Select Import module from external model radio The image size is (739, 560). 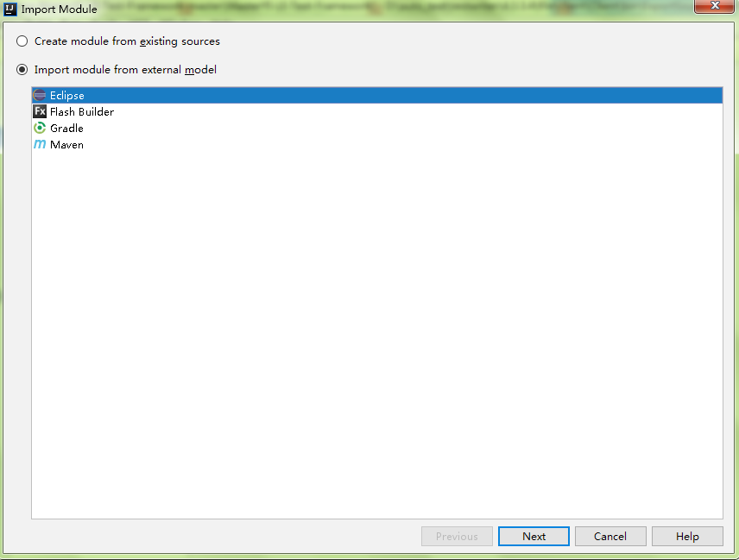point(22,70)
